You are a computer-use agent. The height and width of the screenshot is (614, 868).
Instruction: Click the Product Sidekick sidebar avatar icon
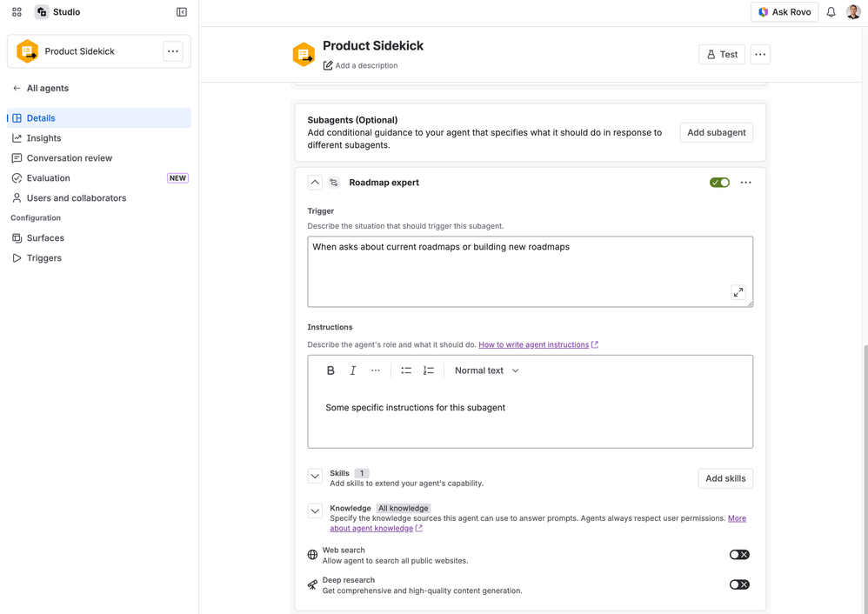pos(27,51)
